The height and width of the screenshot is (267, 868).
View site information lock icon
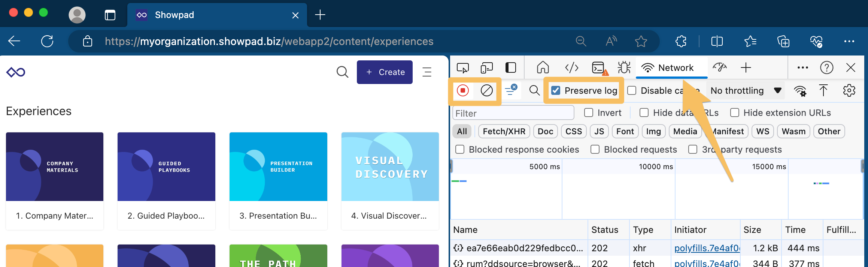click(88, 41)
